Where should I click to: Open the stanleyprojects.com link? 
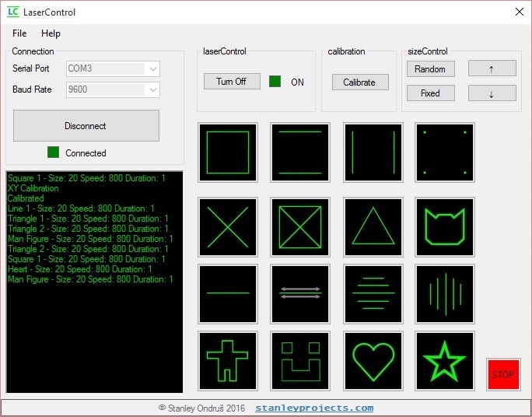(314, 408)
